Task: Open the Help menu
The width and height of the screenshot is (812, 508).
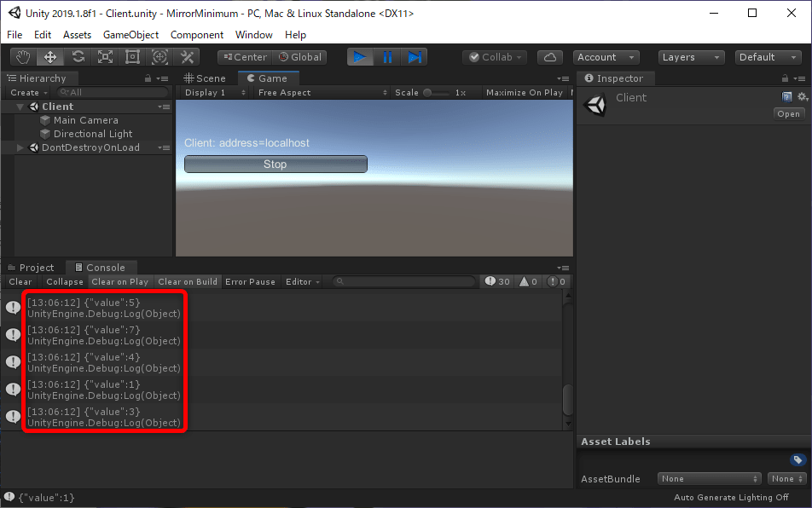Action: click(x=295, y=35)
